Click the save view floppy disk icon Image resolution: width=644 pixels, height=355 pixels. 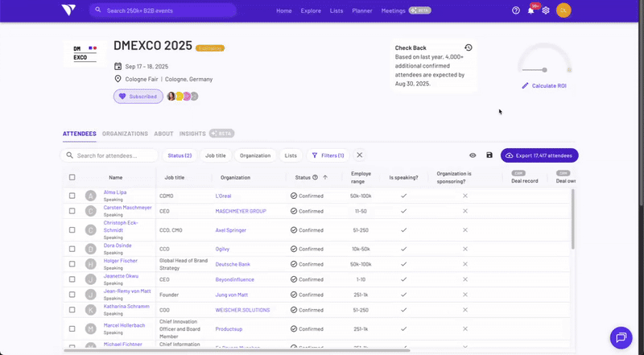point(489,155)
